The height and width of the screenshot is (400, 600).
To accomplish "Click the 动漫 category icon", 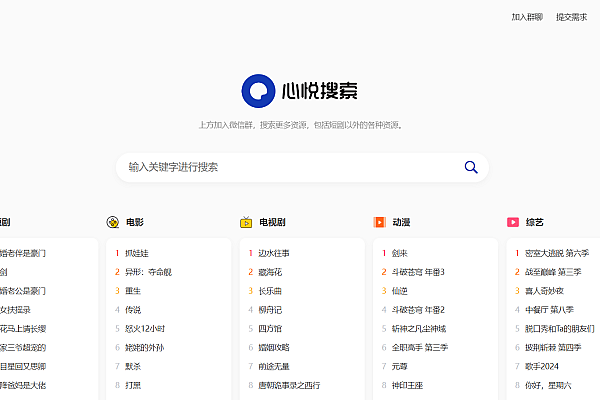I will [x=380, y=222].
